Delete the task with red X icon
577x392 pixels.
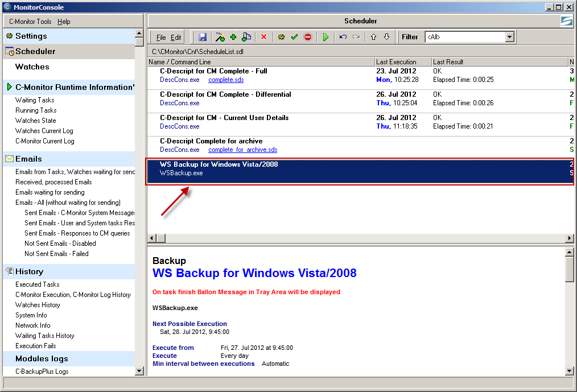[263, 37]
